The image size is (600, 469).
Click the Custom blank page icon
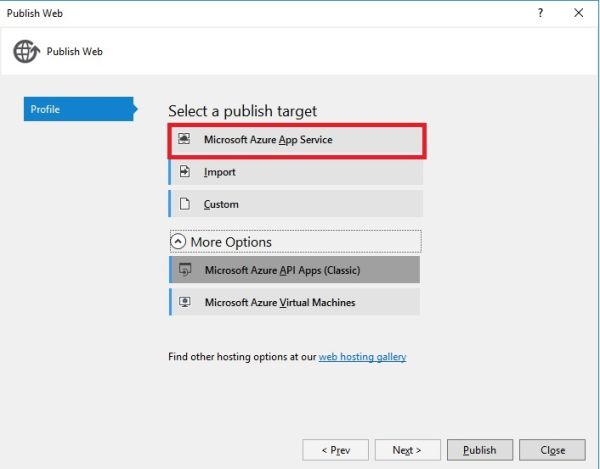coord(184,204)
